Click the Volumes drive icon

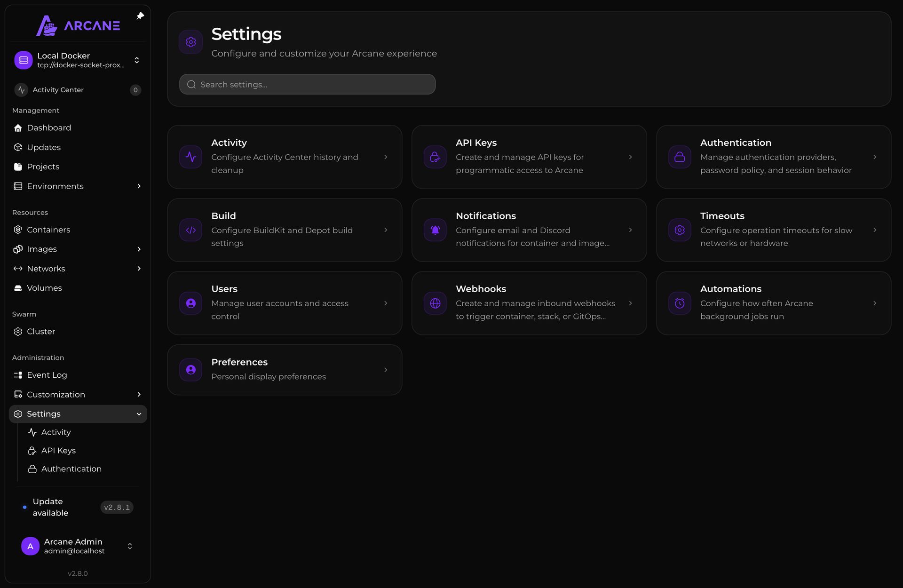click(18, 288)
